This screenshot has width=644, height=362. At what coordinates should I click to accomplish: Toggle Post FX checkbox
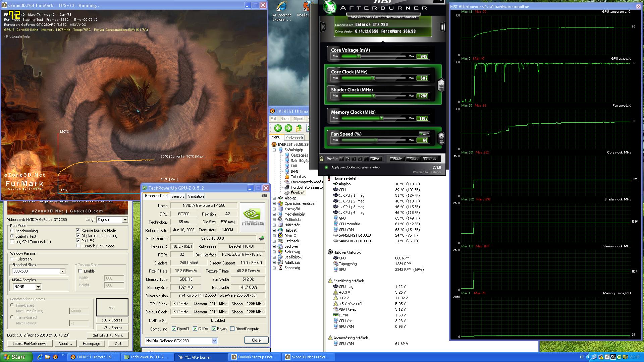78,241
